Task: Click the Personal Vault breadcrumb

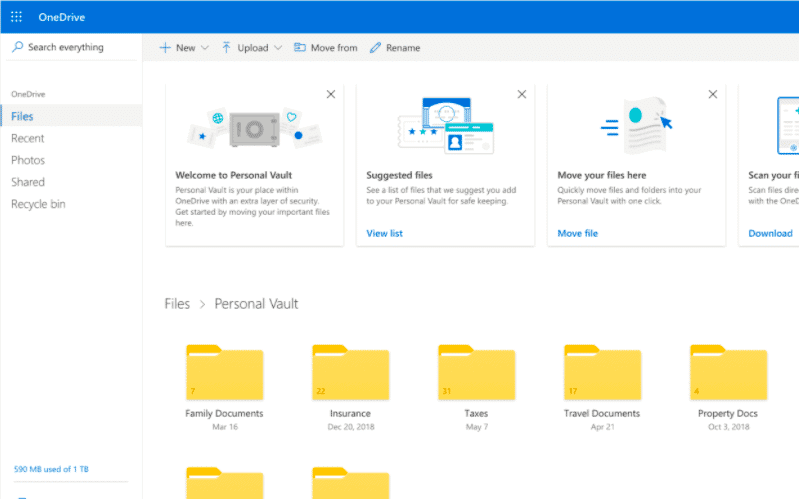Action: (x=256, y=304)
